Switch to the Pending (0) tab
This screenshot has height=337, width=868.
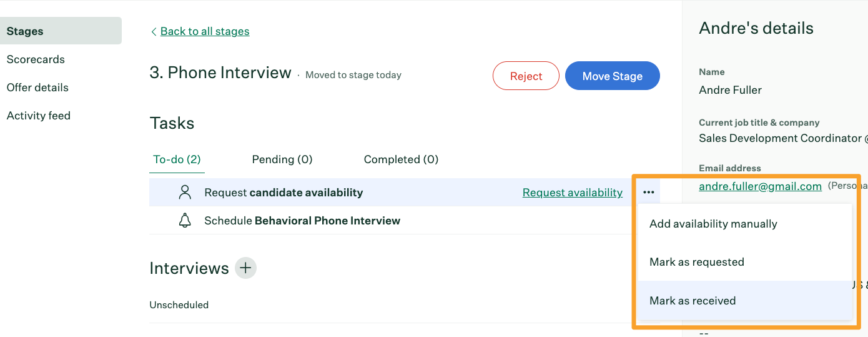pyautogui.click(x=282, y=159)
